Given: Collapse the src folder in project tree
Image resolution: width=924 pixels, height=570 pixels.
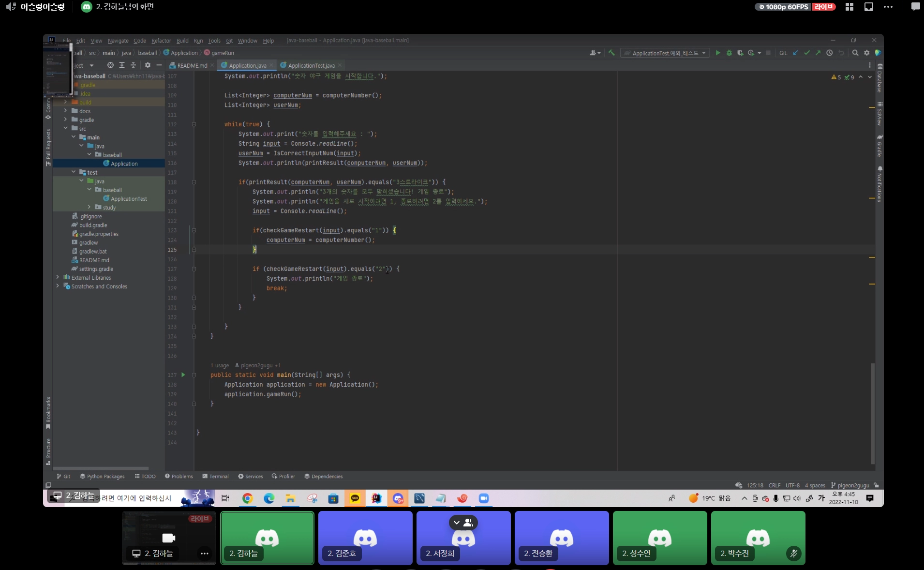Looking at the screenshot, I should point(66,129).
